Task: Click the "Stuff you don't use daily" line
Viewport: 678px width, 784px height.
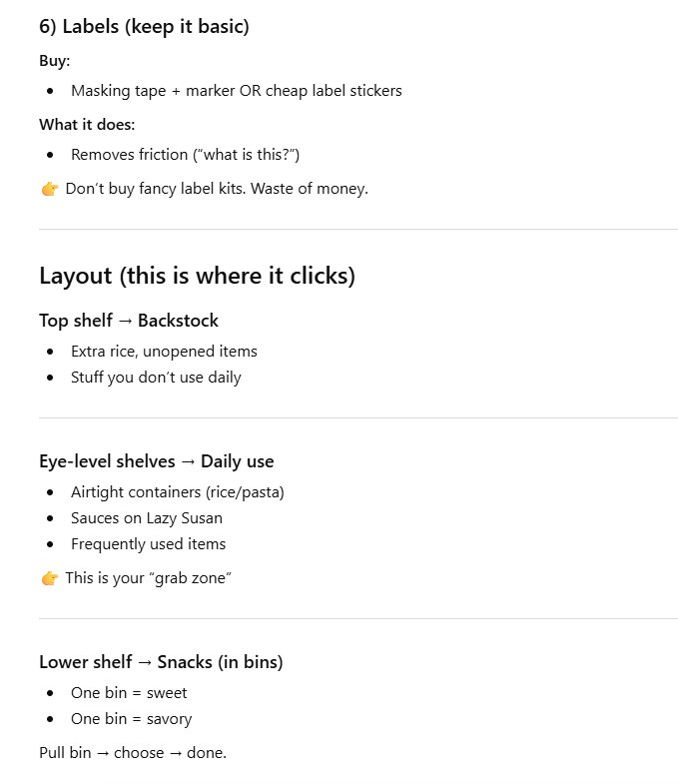Action: point(156,378)
